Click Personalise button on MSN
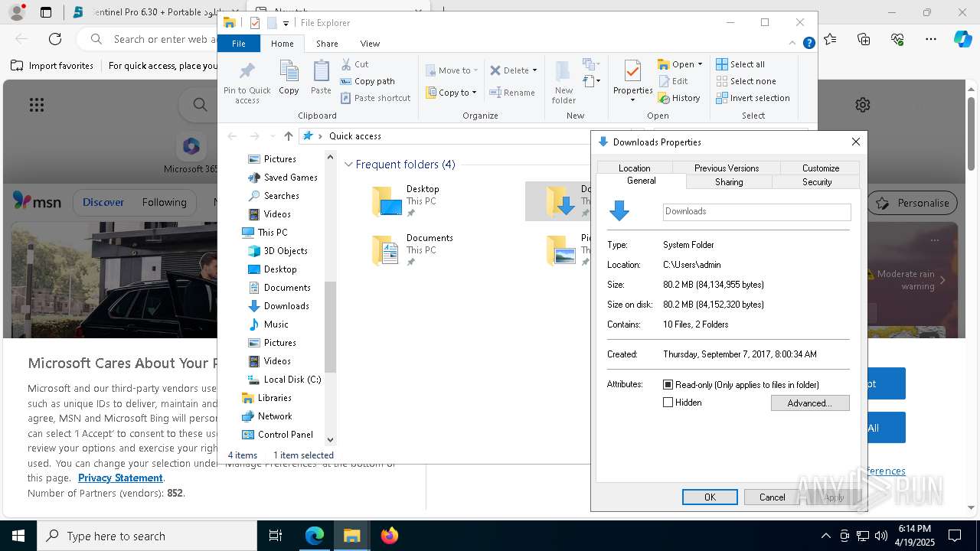The image size is (980, 551). coord(913,203)
